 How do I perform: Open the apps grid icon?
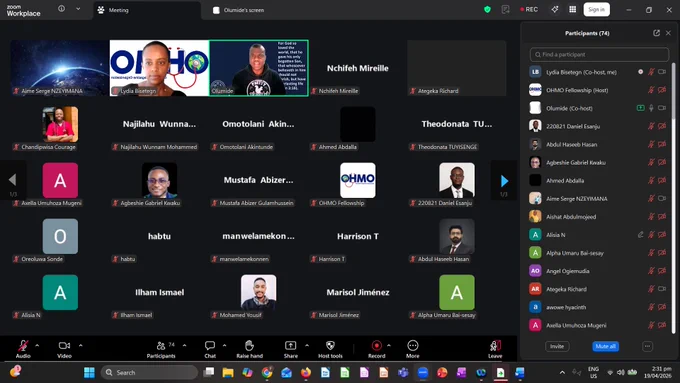click(x=572, y=10)
